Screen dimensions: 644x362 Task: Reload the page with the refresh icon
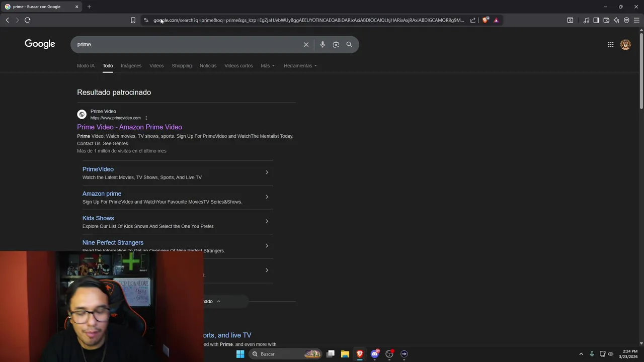tap(27, 20)
